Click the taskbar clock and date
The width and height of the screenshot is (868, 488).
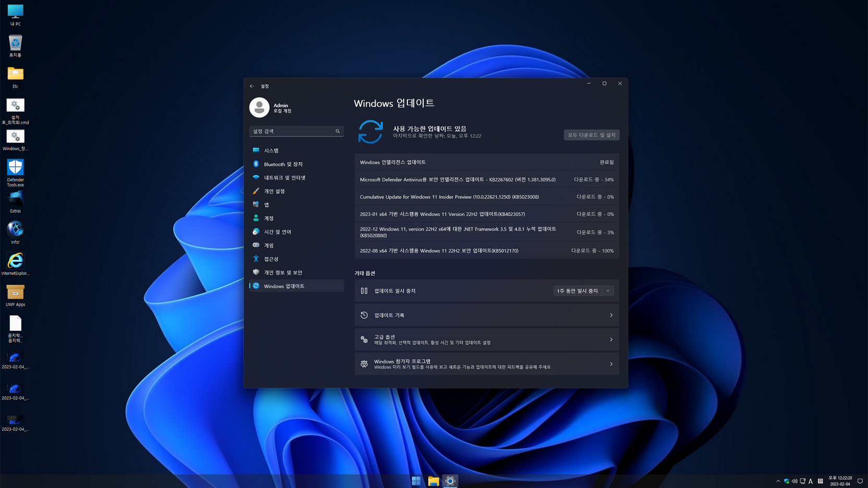click(x=840, y=481)
